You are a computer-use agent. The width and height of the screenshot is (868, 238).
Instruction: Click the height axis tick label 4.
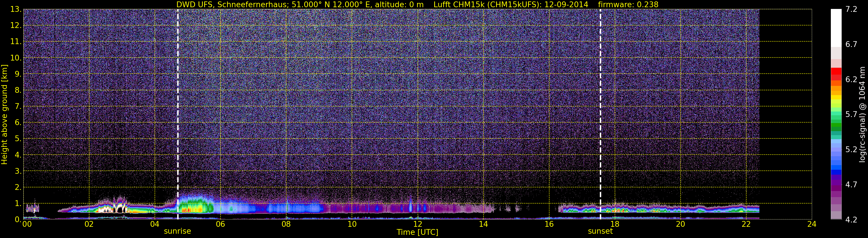(x=18, y=155)
